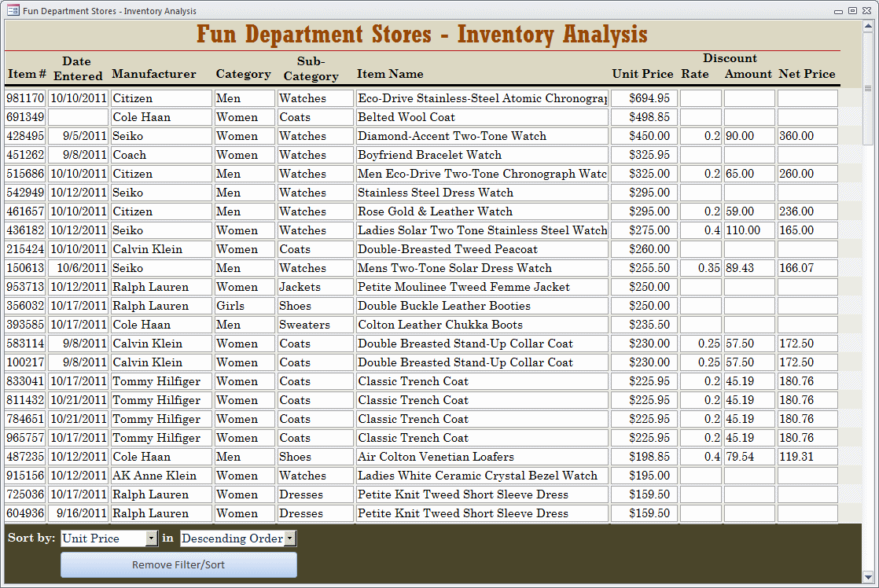Select Item # cell 725036

click(25, 494)
